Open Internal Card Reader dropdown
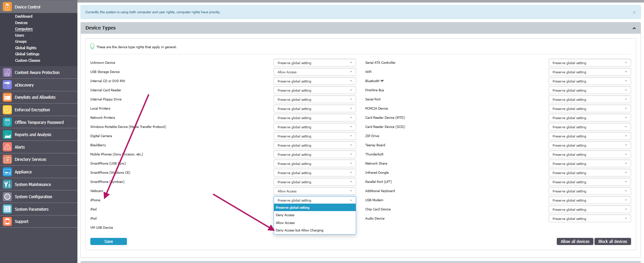Screen dimensions: 644x263 (315, 90)
